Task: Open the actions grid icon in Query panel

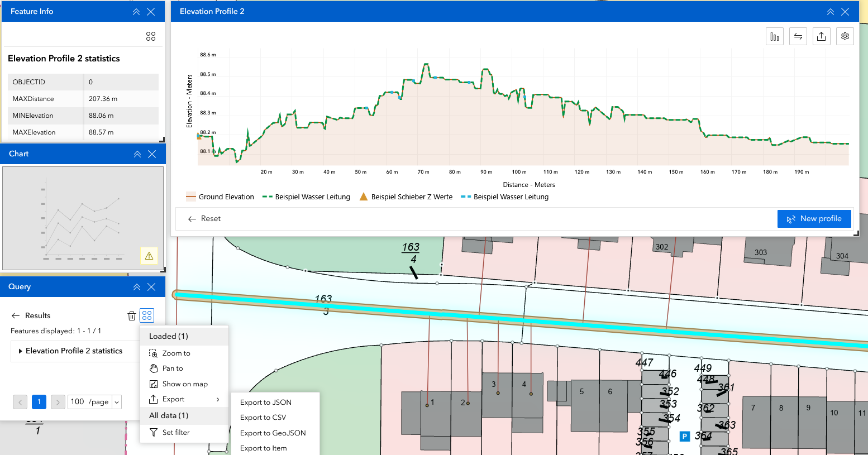Action: [x=147, y=315]
